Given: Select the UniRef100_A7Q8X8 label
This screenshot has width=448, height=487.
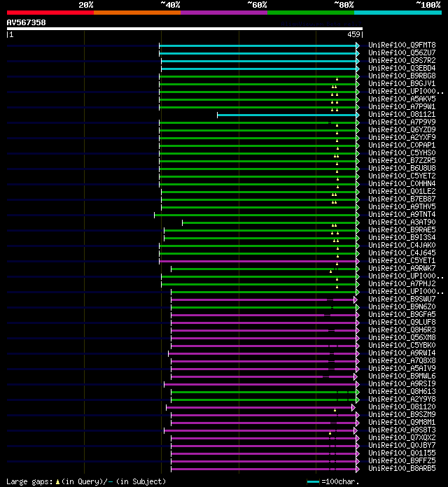Looking at the screenshot, I should coord(402,361).
